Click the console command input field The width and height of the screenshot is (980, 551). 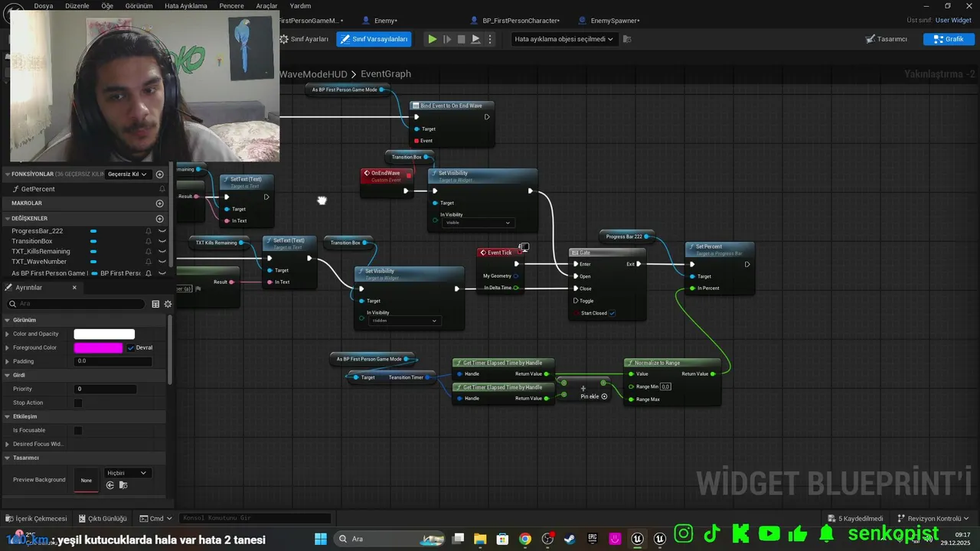coord(256,518)
